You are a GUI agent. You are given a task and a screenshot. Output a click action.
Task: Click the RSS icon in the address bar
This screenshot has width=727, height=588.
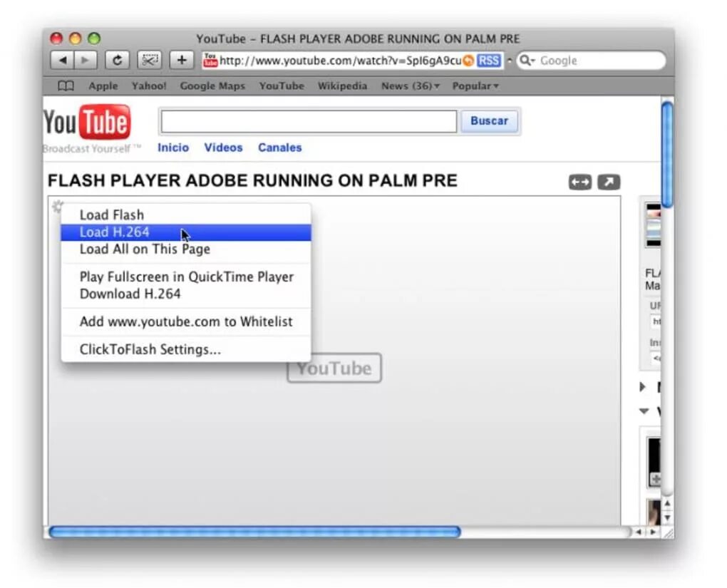488,61
